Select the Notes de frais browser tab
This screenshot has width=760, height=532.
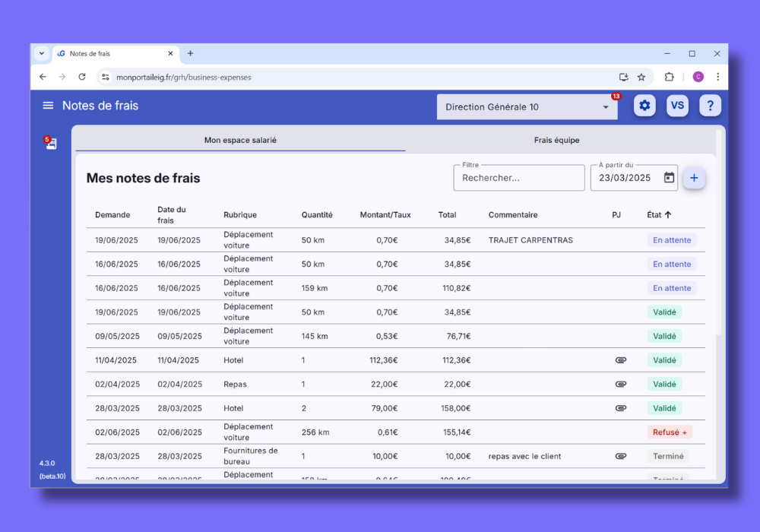(116, 53)
